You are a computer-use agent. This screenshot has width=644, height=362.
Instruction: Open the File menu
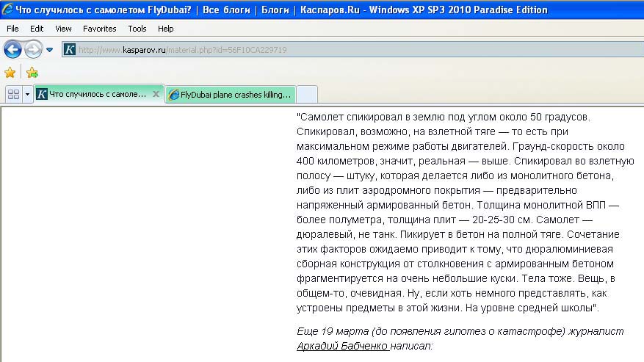(12, 29)
